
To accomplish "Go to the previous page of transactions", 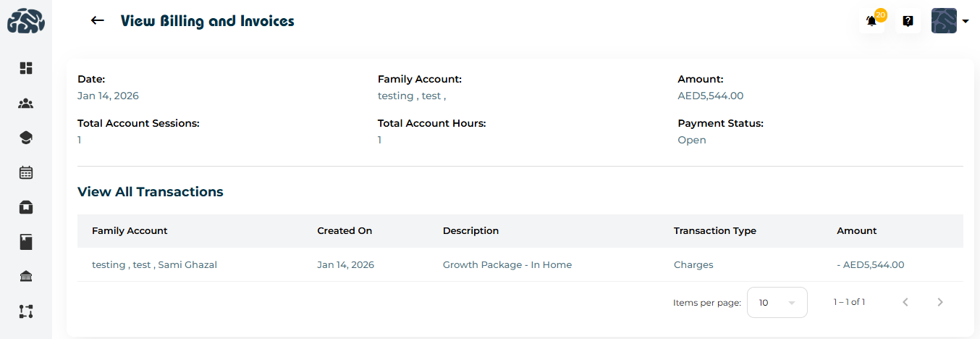I will [905, 303].
